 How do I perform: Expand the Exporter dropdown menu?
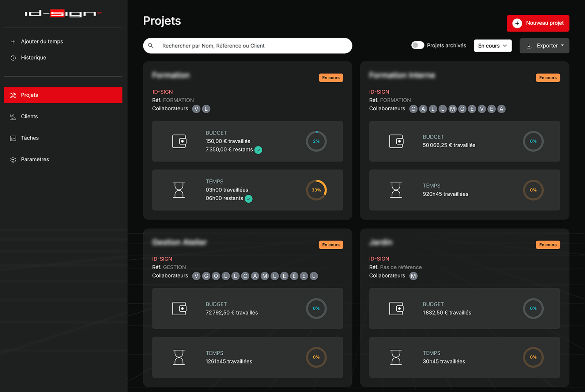click(x=544, y=46)
